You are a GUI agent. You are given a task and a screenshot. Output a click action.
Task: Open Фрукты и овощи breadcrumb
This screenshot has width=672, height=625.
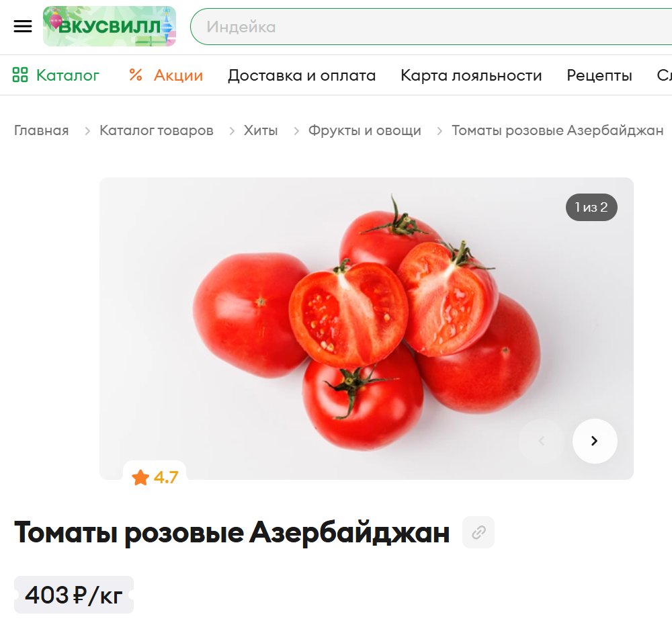(x=365, y=130)
